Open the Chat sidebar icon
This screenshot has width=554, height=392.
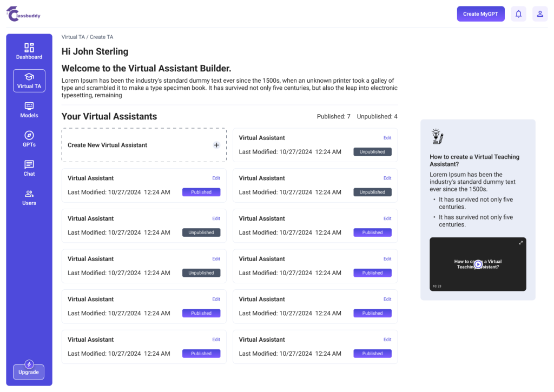[x=29, y=164]
